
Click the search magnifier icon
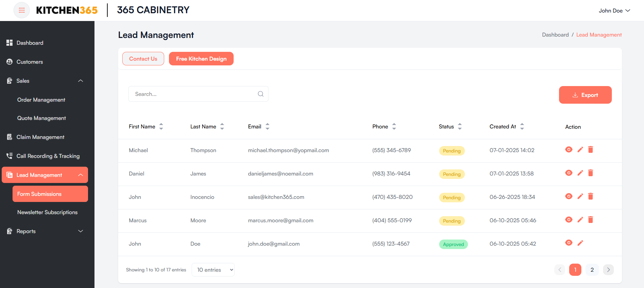point(260,94)
